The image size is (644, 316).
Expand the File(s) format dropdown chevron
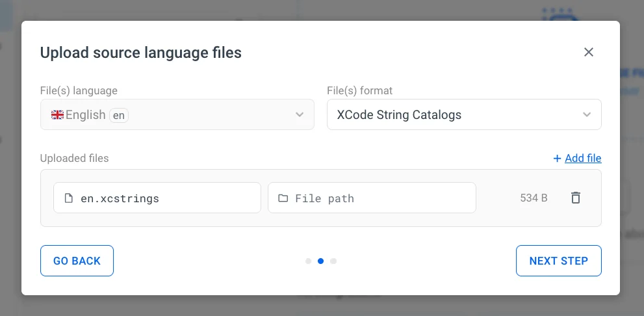click(587, 114)
